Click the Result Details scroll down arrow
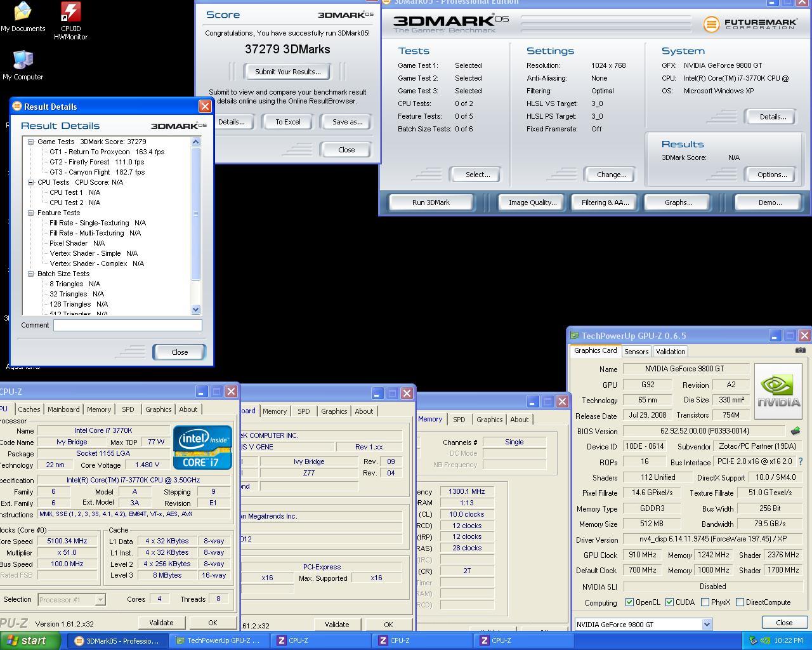The height and width of the screenshot is (650, 812). click(195, 309)
